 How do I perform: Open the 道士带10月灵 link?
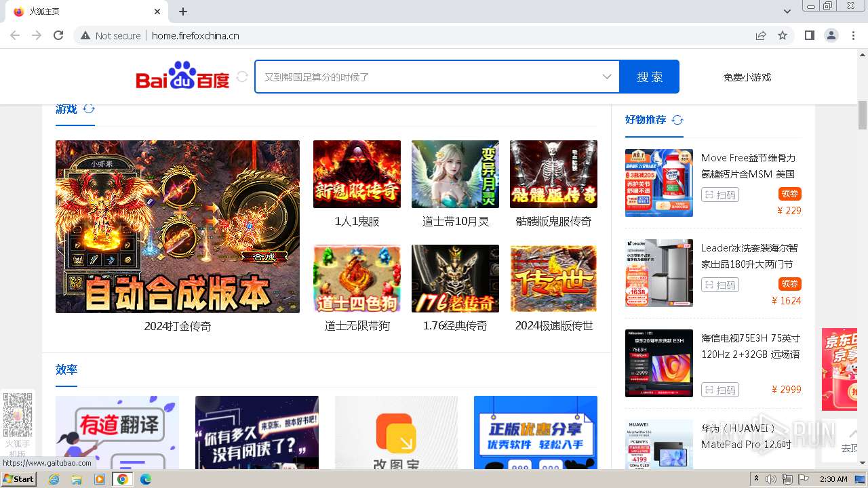(455, 222)
